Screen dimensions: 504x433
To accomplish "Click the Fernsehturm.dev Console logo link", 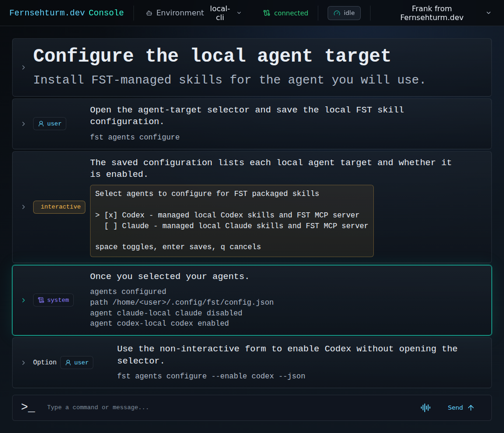I will pyautogui.click(x=67, y=13).
